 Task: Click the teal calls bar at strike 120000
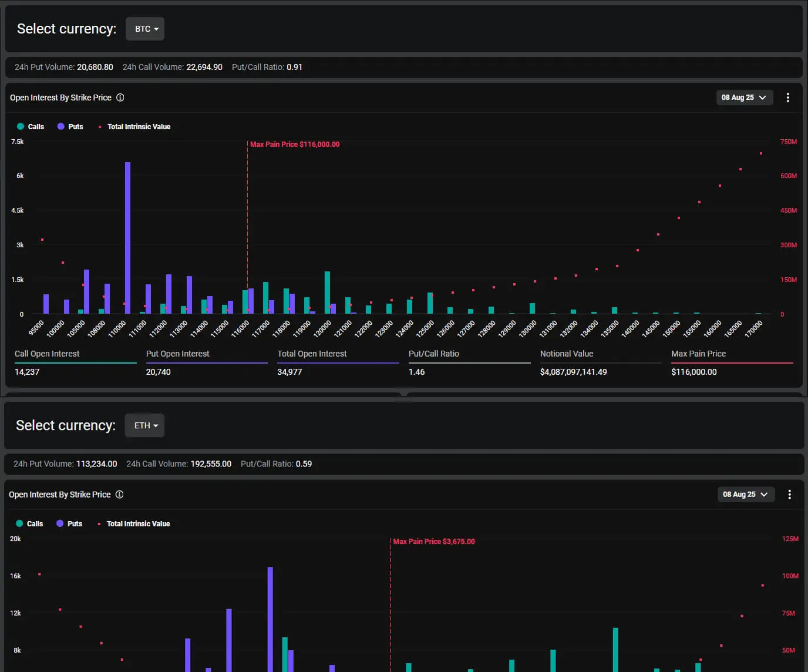327,293
